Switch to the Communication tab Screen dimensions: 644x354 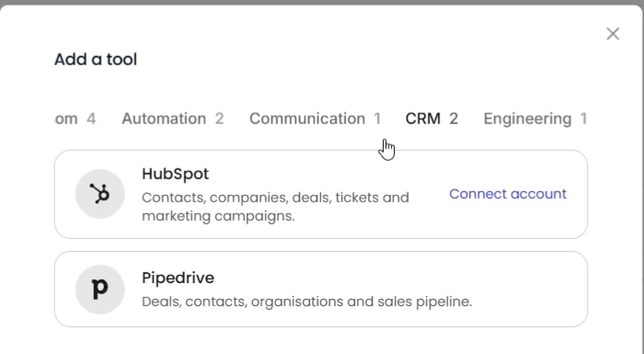point(315,119)
